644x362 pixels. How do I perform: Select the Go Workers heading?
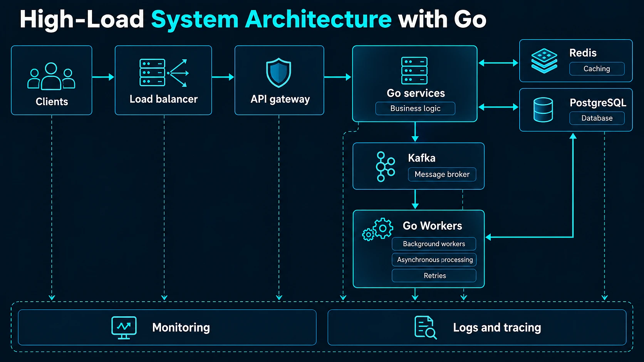click(x=432, y=226)
